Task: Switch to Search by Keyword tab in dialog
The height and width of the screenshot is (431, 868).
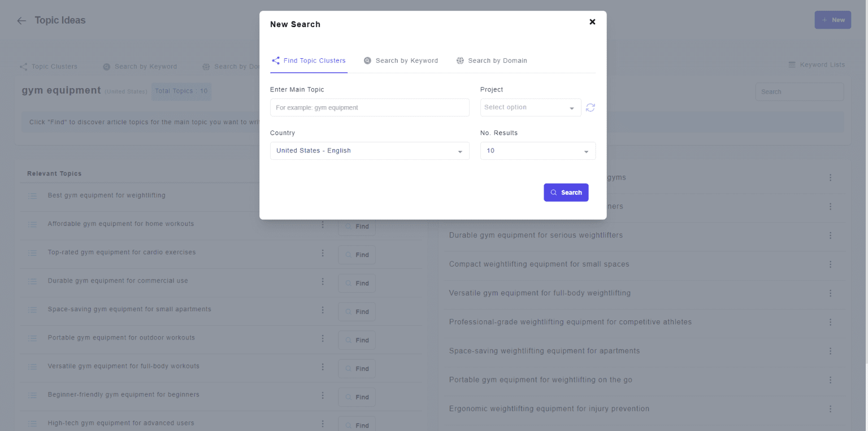Action: [401, 61]
